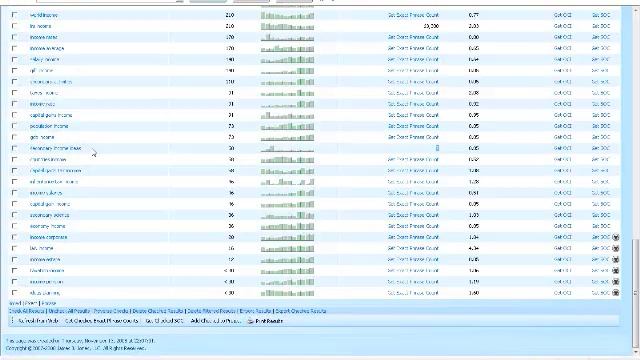Click Add Checked to Project toolbar button
This screenshot has width=640, height=360.
point(215,321)
